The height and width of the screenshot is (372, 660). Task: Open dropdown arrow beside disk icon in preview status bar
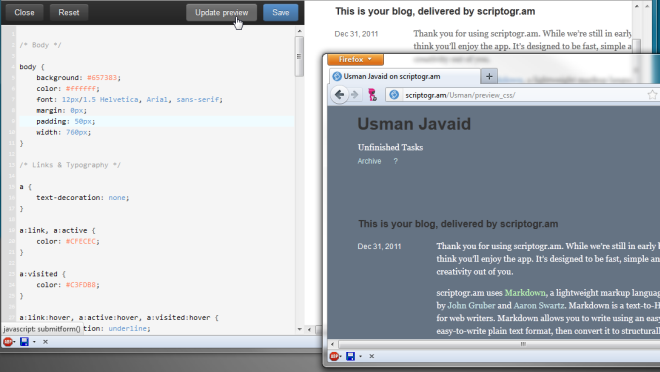(361, 357)
